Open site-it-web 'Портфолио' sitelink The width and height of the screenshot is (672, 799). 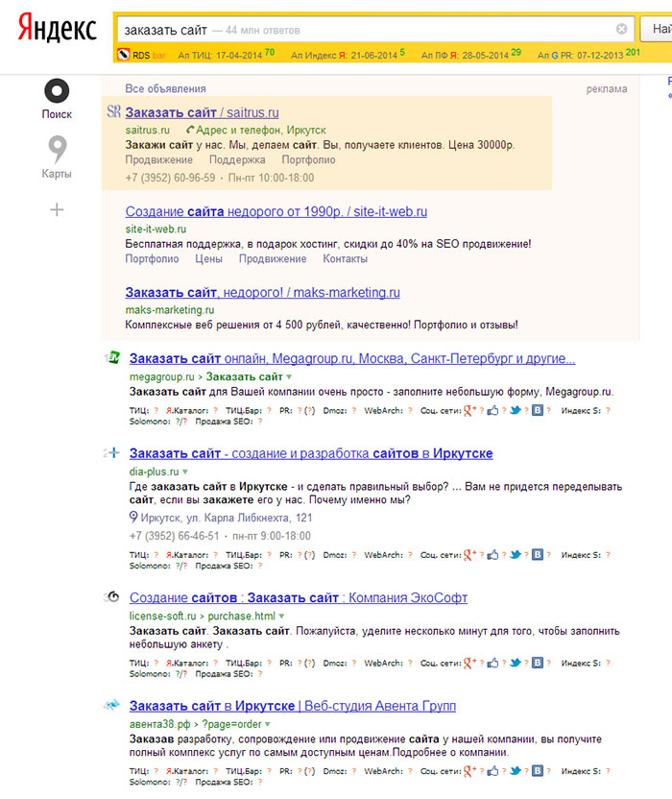point(153,259)
